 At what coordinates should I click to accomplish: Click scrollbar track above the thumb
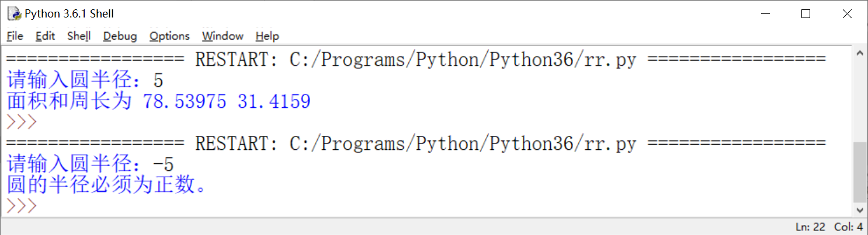pyautogui.click(x=860, y=99)
